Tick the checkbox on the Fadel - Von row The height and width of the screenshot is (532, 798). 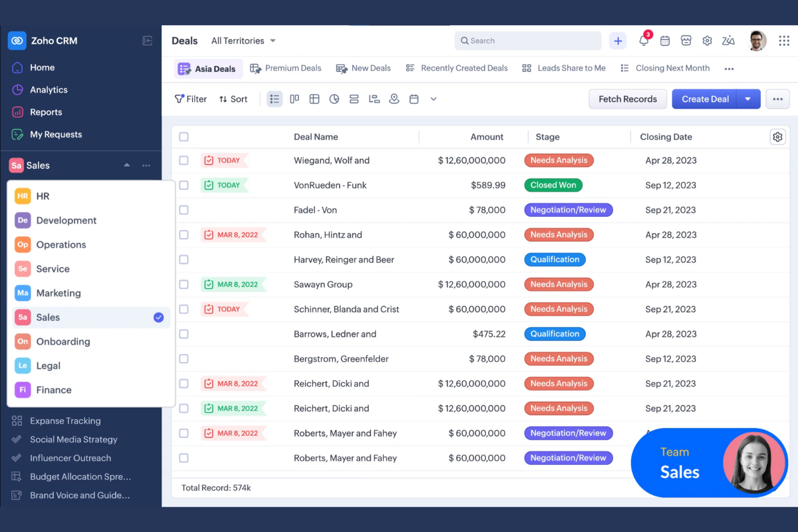(x=183, y=210)
